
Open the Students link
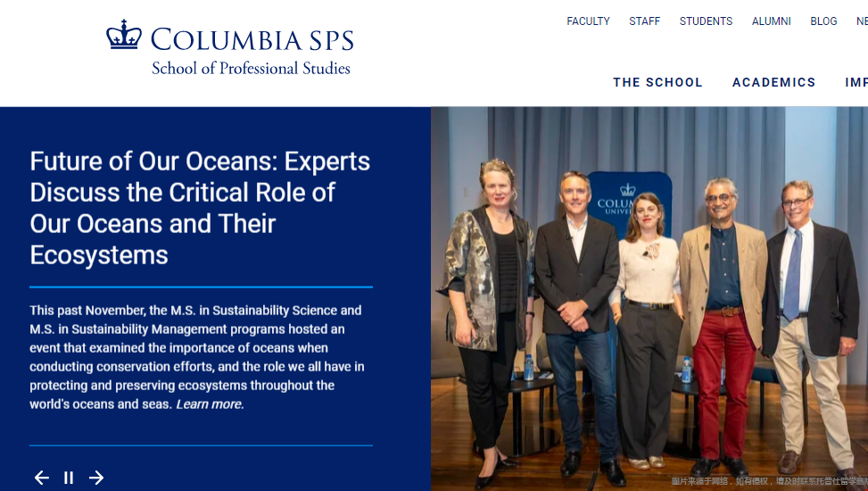tap(706, 21)
